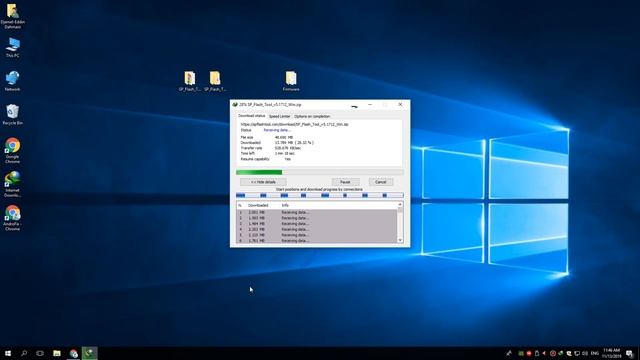Select the Internet Download Manager desktop shortcut

13,184
